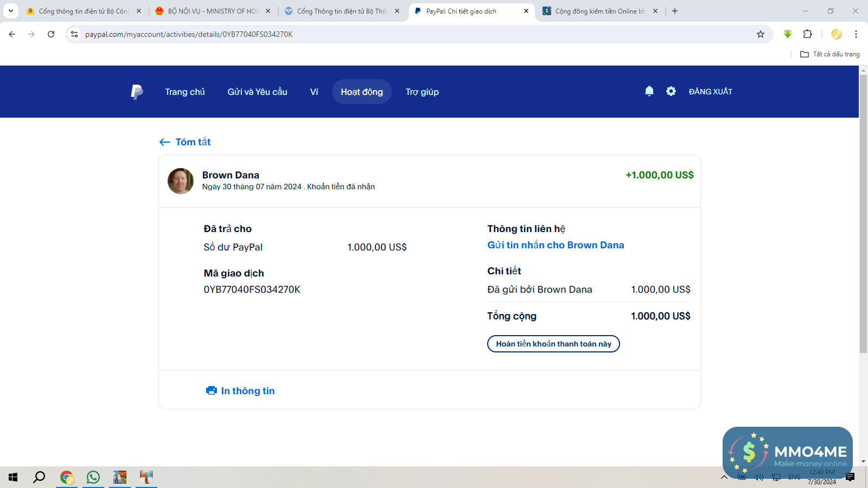The height and width of the screenshot is (488, 868).
Task: Open a new browser tab
Action: (x=675, y=11)
